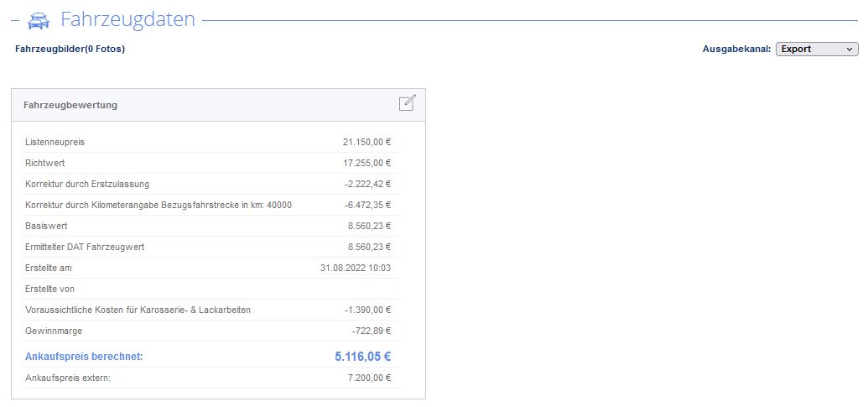Click the dropdown arrow in the Export selector
This screenshot has height=407, width=868.
[850, 50]
